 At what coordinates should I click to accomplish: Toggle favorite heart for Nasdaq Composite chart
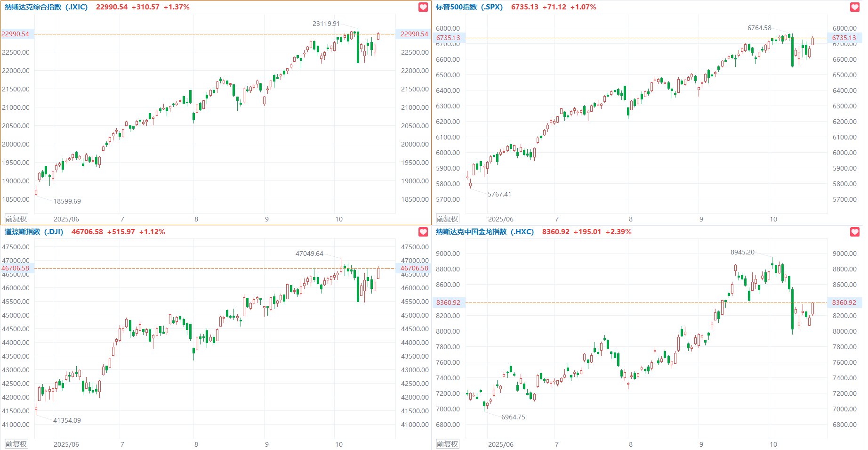click(423, 7)
